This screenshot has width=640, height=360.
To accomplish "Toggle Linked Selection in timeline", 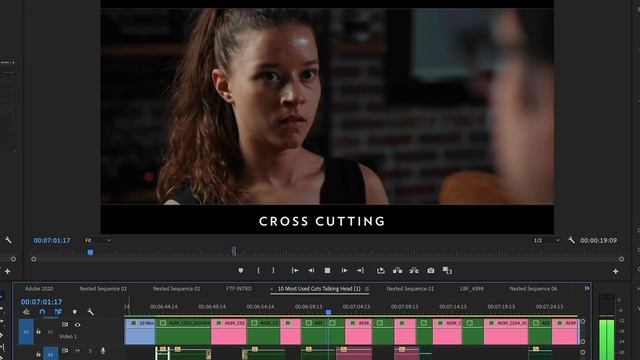I will pos(58,312).
